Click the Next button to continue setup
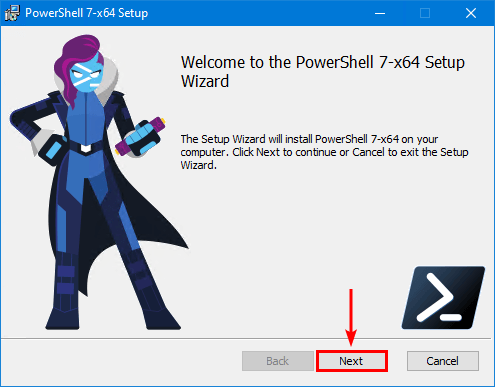Viewport: 495px width, 387px height. pos(352,361)
